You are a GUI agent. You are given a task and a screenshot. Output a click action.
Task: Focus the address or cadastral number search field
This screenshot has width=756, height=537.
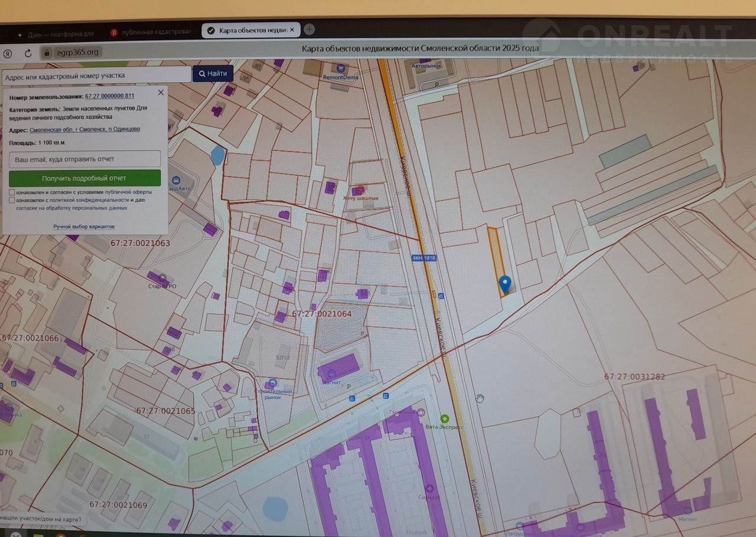coord(96,75)
